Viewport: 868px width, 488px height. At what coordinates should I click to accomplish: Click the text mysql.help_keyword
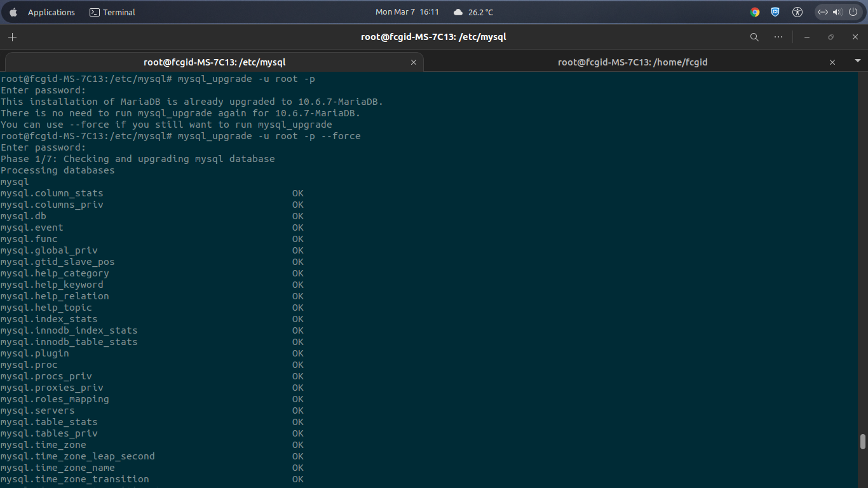coord(51,285)
